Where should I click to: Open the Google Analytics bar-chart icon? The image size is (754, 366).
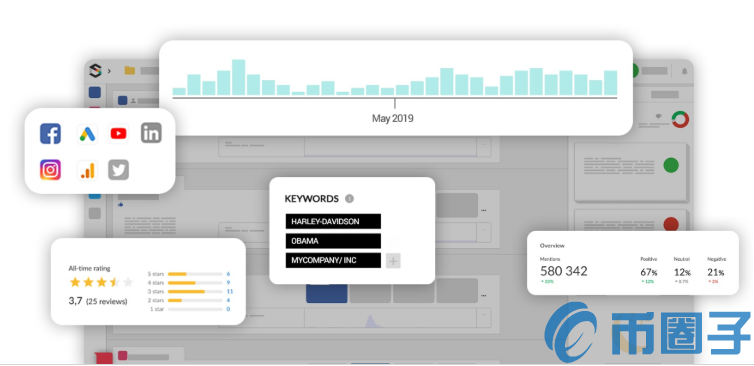(88, 170)
